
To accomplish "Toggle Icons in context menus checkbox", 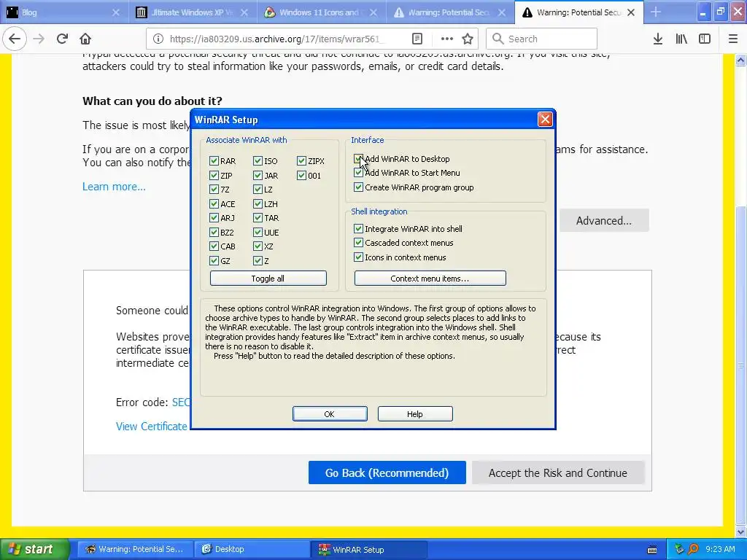I will (359, 257).
